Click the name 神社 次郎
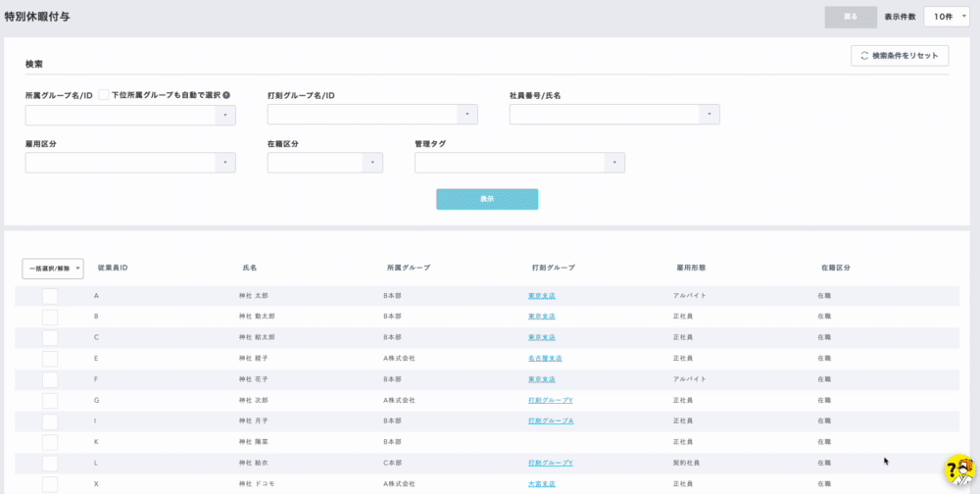The image size is (980, 494). coord(253,400)
